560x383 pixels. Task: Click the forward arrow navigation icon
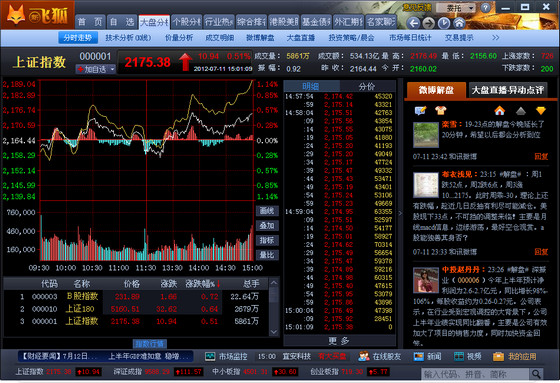pyautogui.click(x=429, y=23)
